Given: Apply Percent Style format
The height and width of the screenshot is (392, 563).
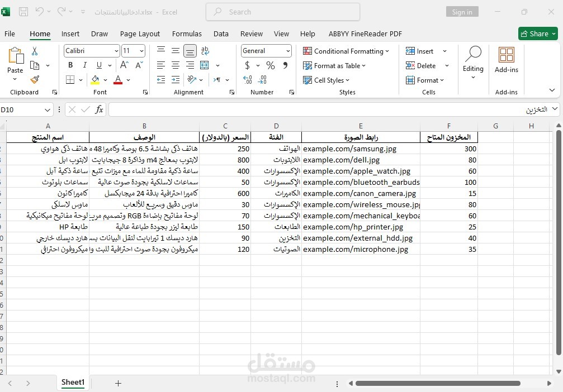Looking at the screenshot, I should (271, 65).
